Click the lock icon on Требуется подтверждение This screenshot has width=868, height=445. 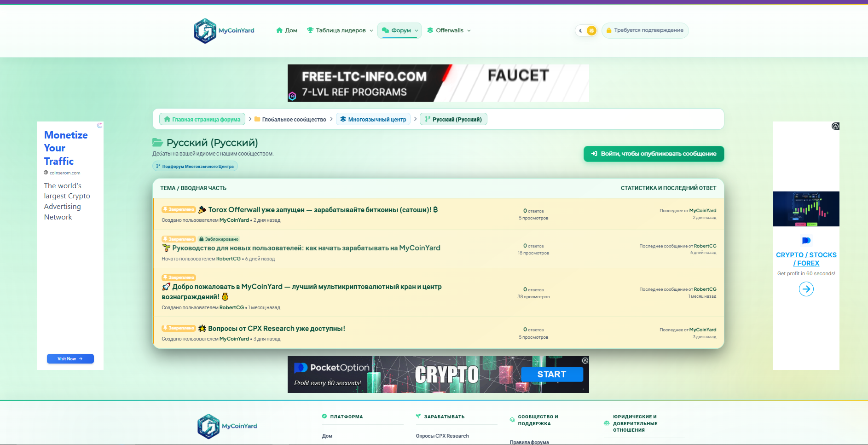tap(609, 30)
